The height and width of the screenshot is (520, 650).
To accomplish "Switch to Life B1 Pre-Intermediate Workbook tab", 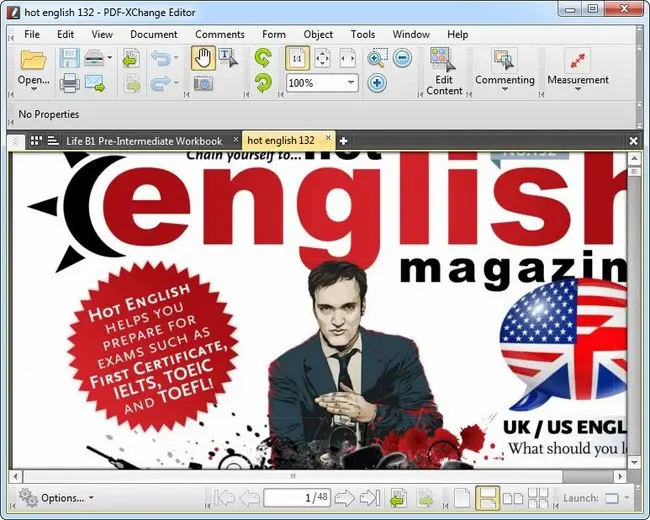I will pyautogui.click(x=143, y=141).
